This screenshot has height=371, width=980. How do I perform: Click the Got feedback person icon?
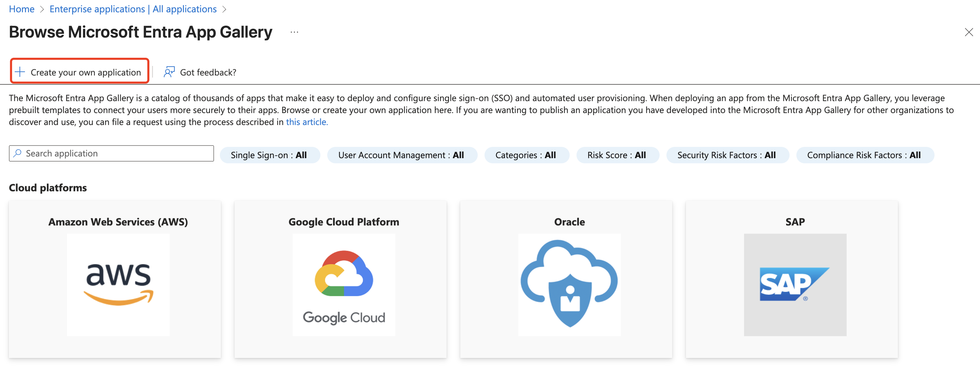[x=169, y=72]
